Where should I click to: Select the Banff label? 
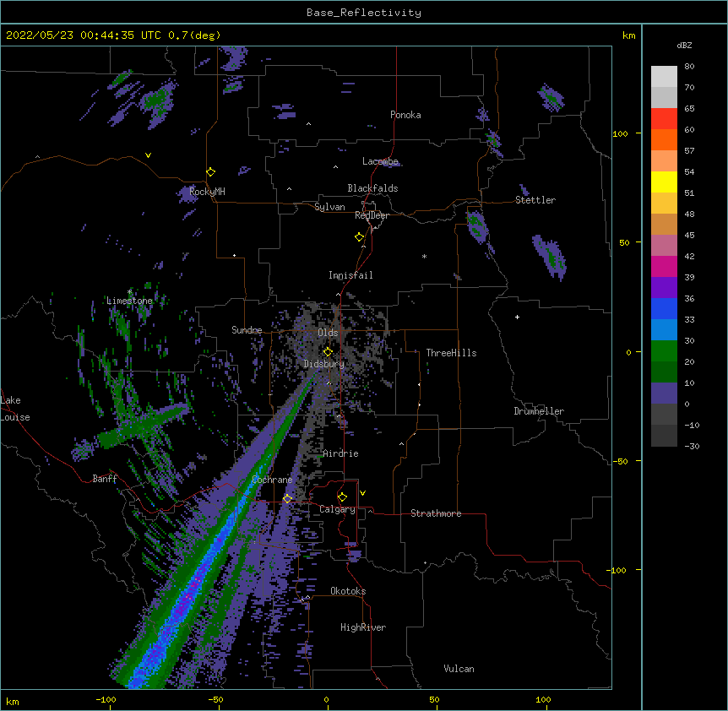click(x=105, y=479)
